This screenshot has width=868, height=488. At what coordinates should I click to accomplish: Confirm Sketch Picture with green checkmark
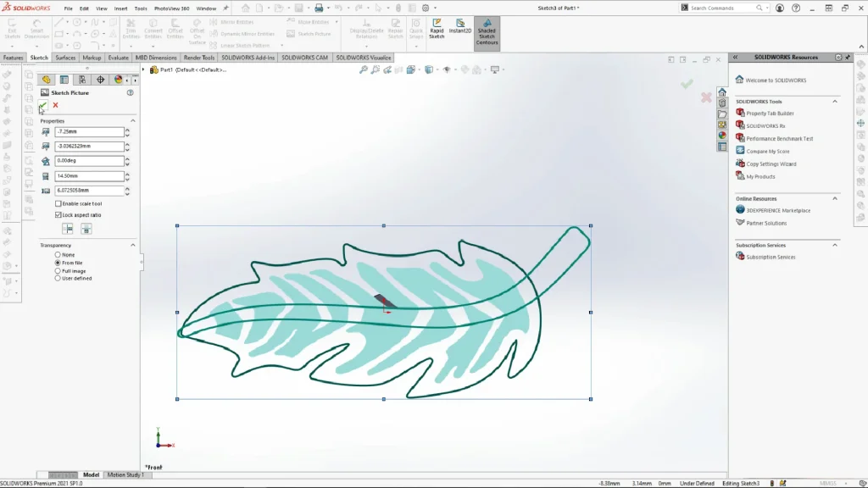tap(42, 105)
